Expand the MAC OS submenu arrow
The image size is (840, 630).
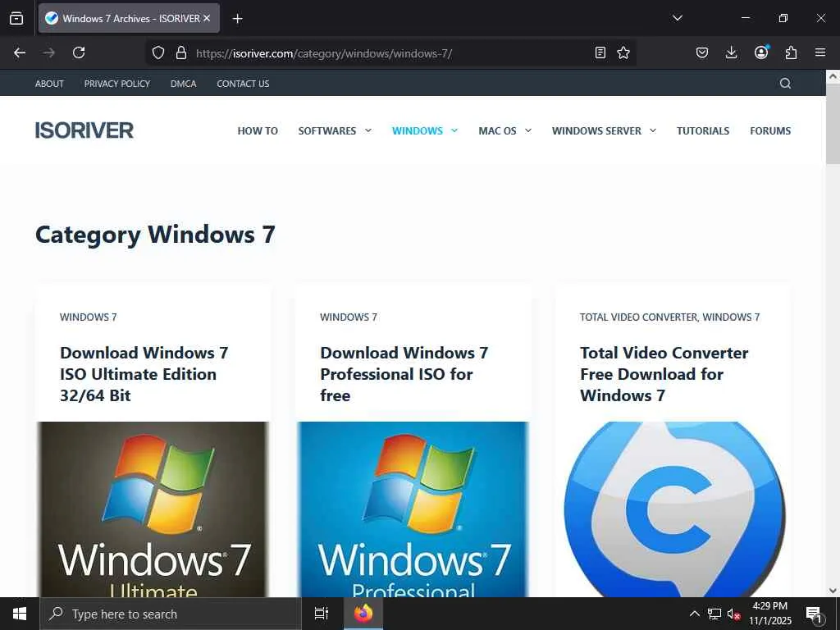pos(528,130)
